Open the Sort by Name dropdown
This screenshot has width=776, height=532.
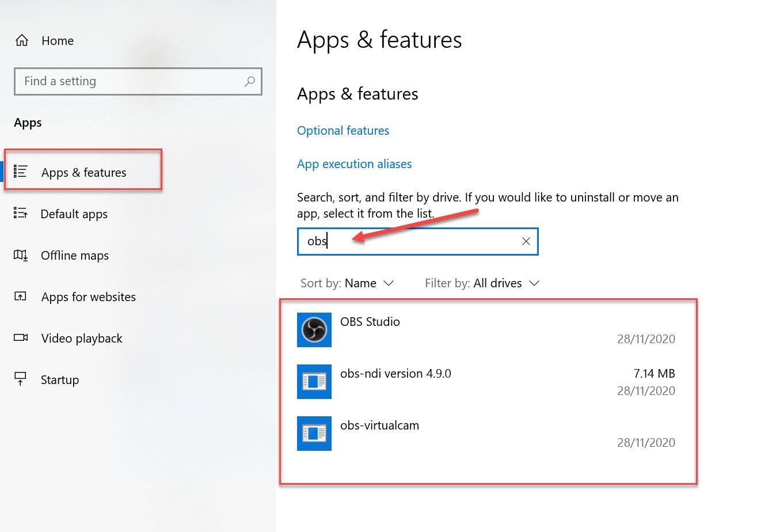click(347, 283)
